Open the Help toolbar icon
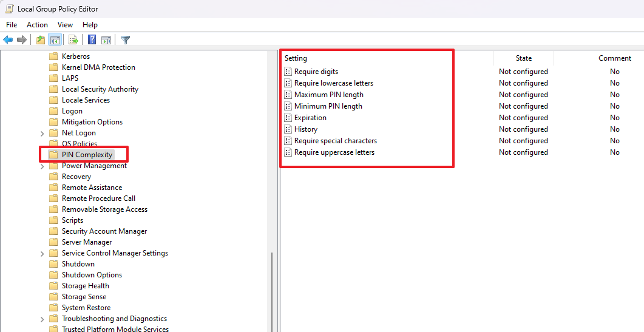Viewport: 644px width, 332px height. (92, 40)
